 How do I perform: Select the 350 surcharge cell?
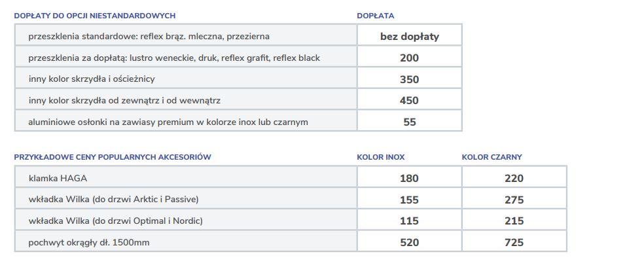pyautogui.click(x=409, y=79)
